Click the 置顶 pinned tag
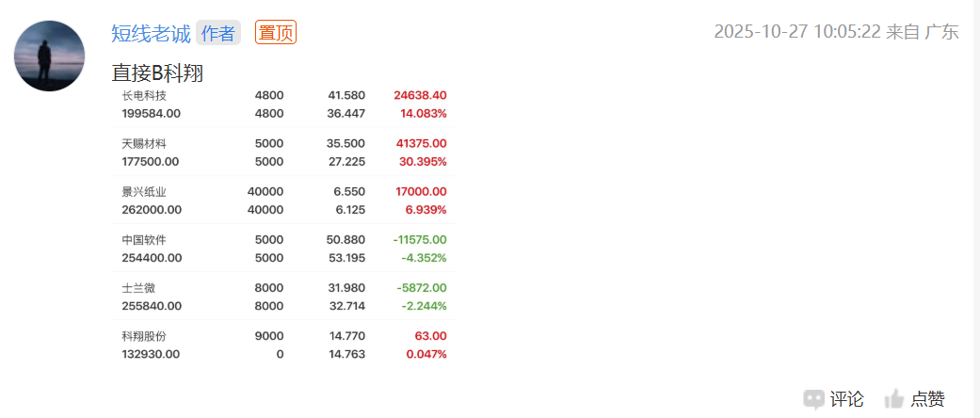 (276, 33)
